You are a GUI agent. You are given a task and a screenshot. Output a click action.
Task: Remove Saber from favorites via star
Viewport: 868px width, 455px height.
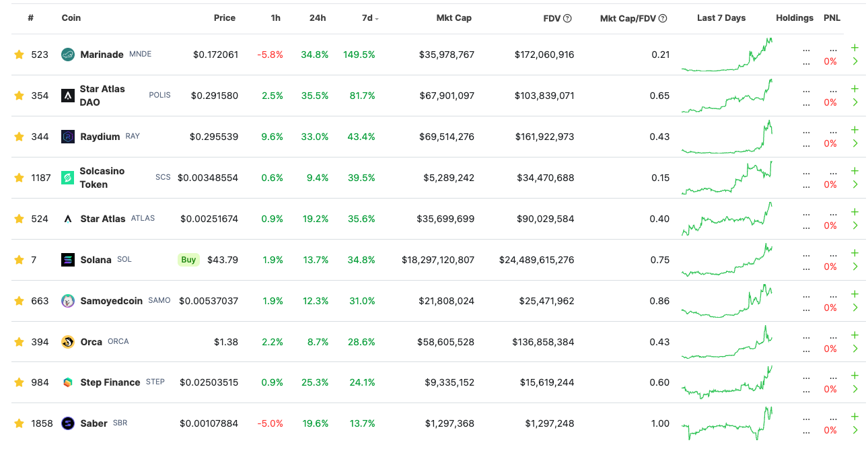(19, 423)
